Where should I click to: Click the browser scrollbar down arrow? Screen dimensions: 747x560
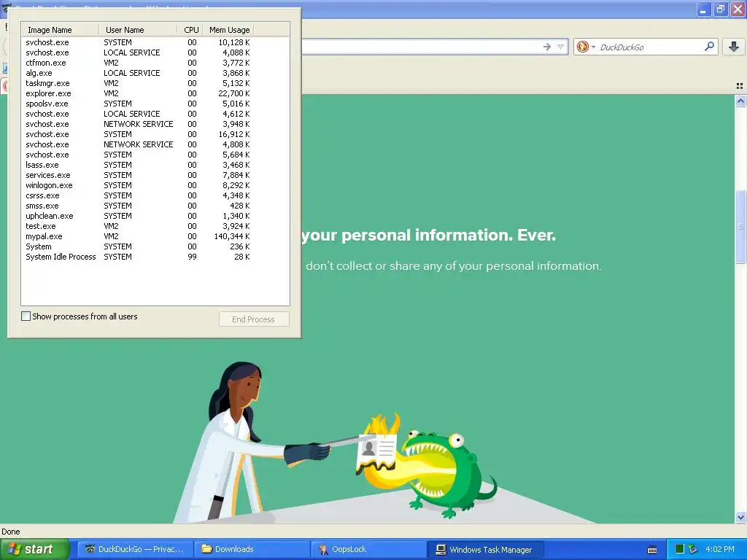point(740,517)
